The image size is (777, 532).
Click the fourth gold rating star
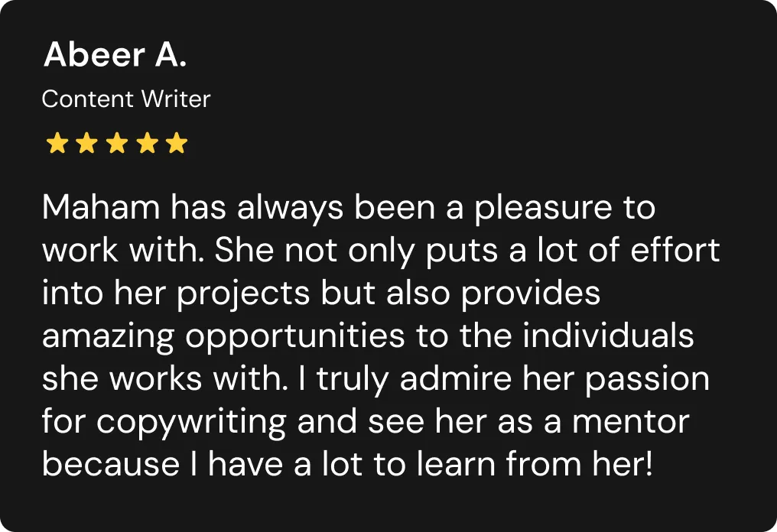(146, 143)
